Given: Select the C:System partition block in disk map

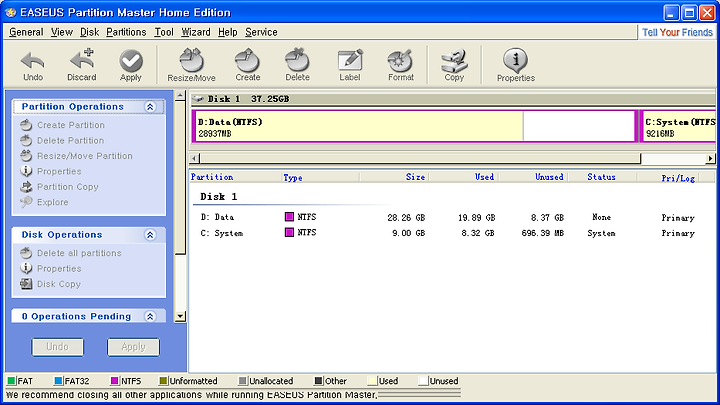Looking at the screenshot, I should click(678, 126).
